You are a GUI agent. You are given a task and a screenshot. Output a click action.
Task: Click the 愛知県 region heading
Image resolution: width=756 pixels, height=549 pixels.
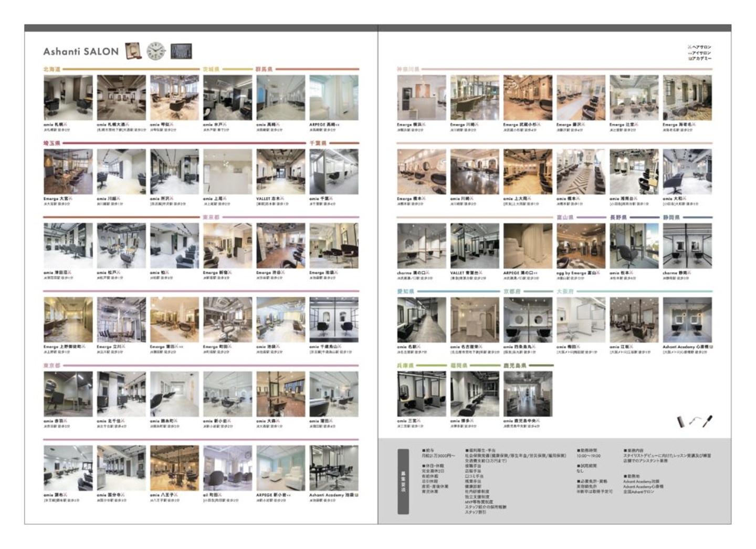point(405,291)
